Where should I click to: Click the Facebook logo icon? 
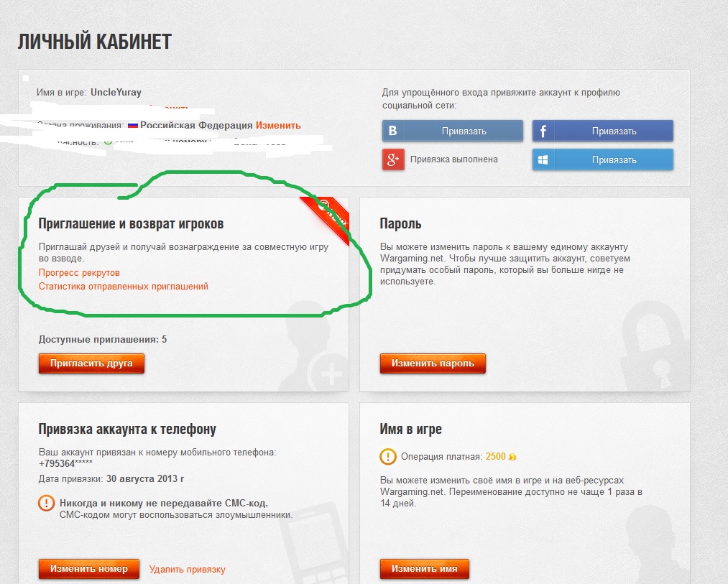tap(543, 131)
